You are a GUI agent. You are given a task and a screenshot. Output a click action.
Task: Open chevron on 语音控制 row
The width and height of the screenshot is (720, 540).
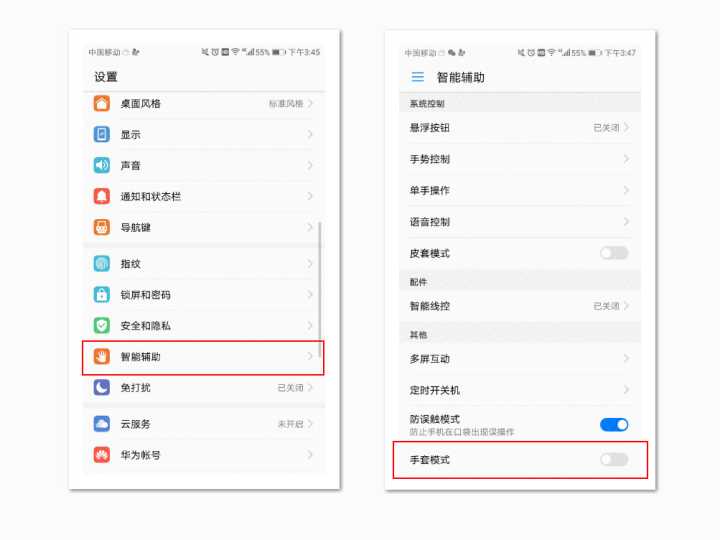[626, 221]
